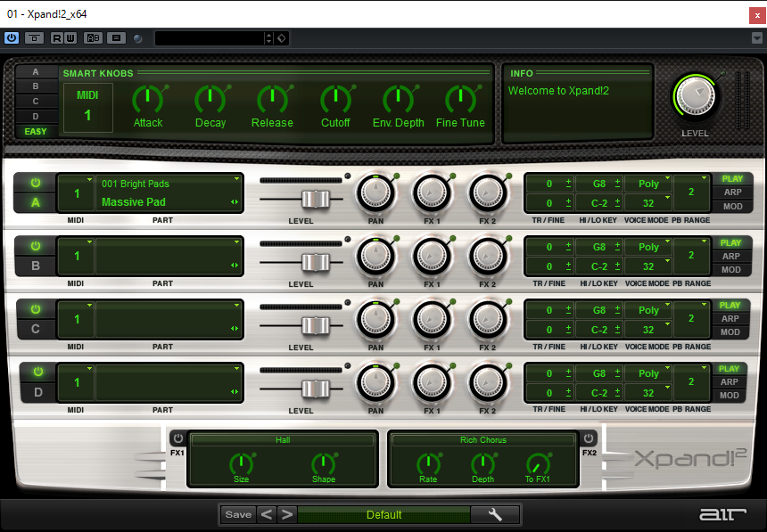Click the Default preset name display
This screenshot has width=767, height=532.
click(x=384, y=514)
